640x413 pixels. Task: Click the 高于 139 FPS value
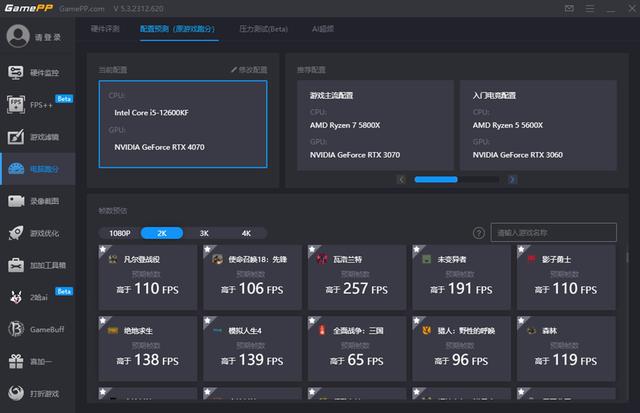click(252, 360)
